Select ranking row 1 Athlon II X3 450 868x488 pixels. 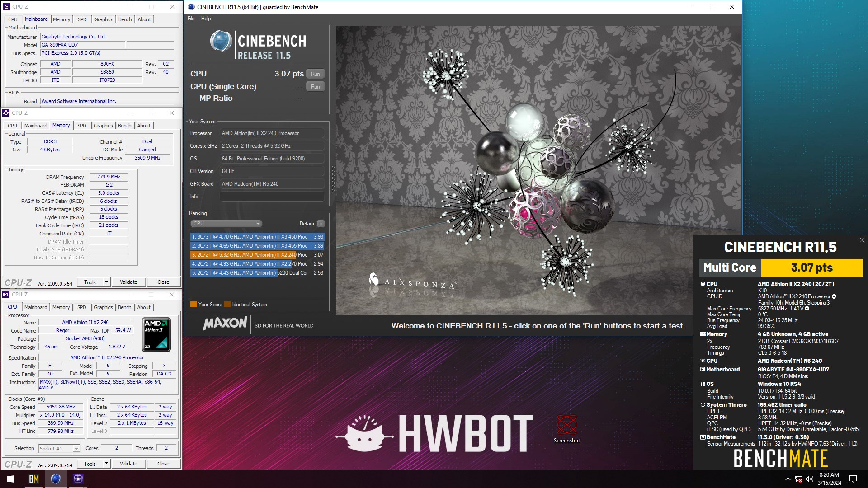point(257,237)
